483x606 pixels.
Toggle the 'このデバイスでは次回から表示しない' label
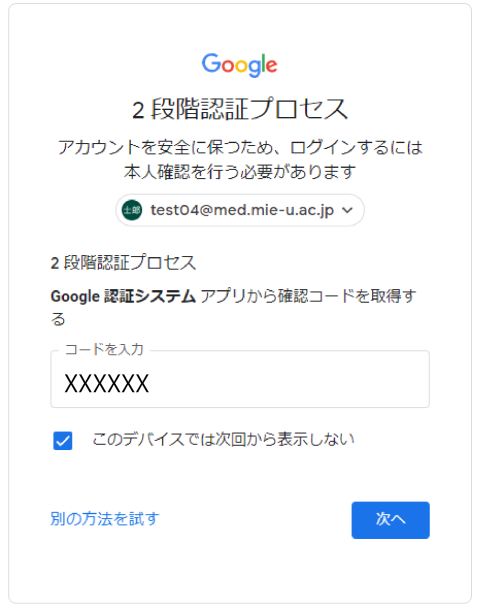[x=223, y=439]
